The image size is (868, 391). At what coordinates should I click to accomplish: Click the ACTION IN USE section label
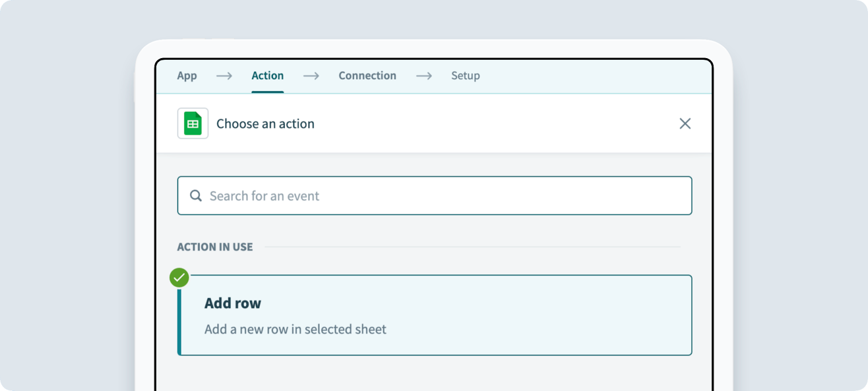tap(215, 247)
